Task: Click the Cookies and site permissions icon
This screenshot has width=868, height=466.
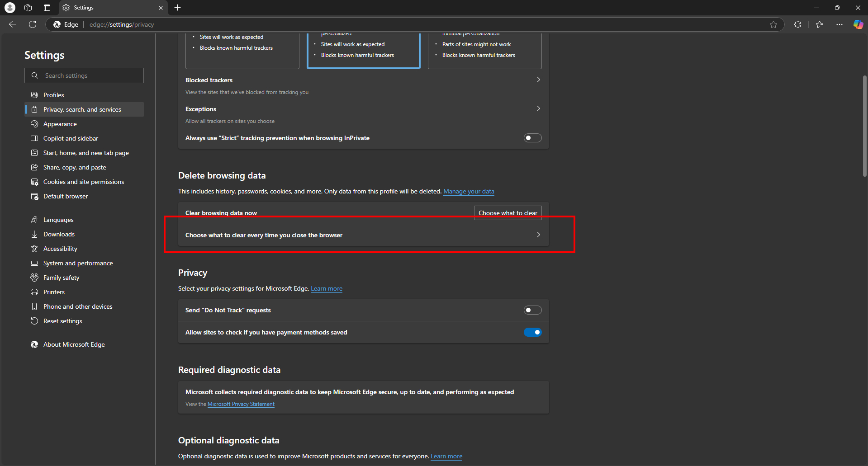Action: 34,182
